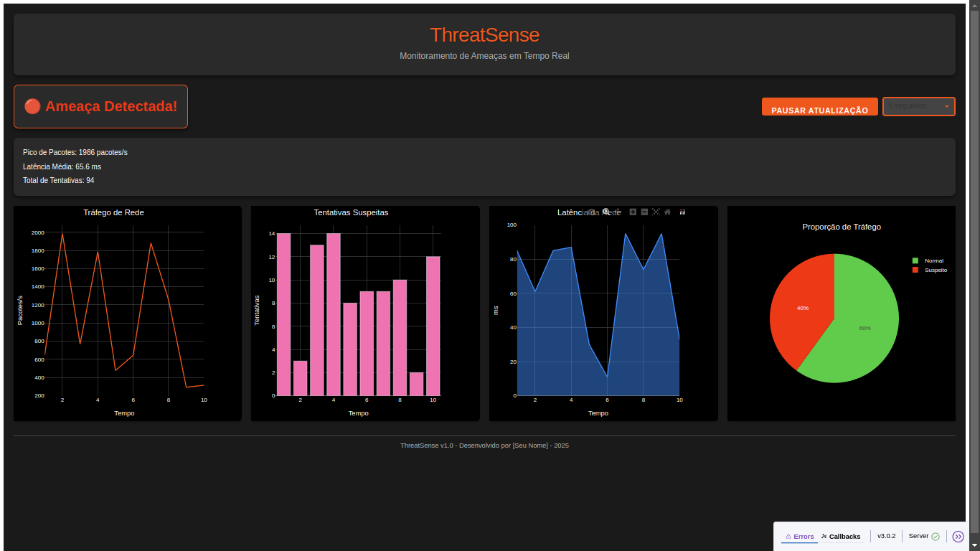
Task: Reset axes with the home icon
Action: [x=667, y=212]
